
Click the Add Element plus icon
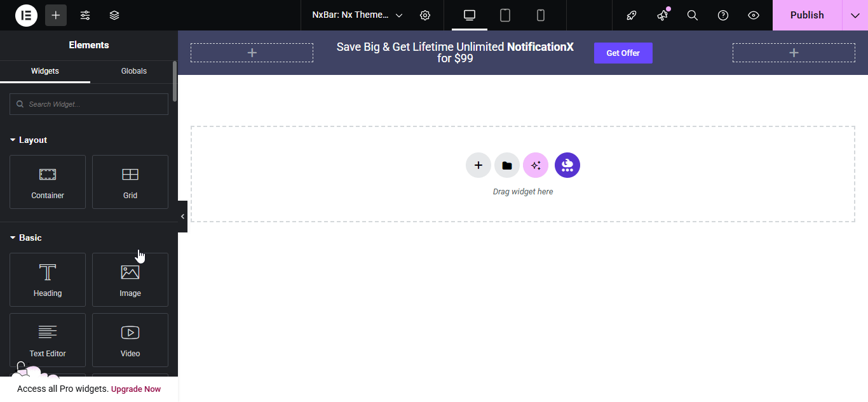click(56, 15)
